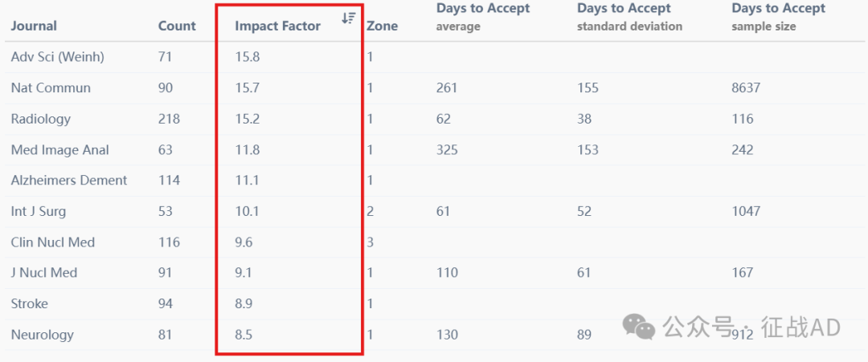Click the Alzheimers Dement journal name
This screenshot has height=362, width=868.
69,180
